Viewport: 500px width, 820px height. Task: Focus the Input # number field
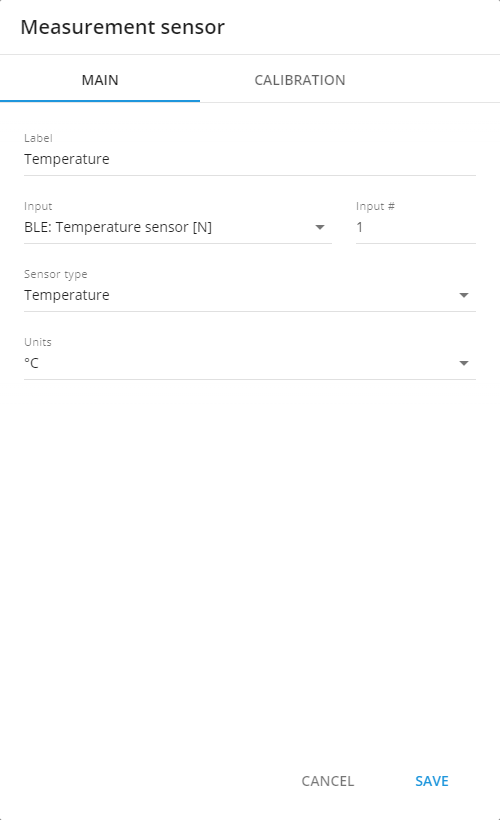[x=416, y=227]
